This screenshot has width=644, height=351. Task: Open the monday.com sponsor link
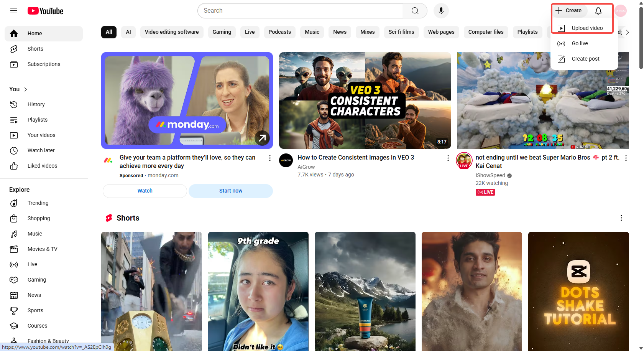coord(163,175)
